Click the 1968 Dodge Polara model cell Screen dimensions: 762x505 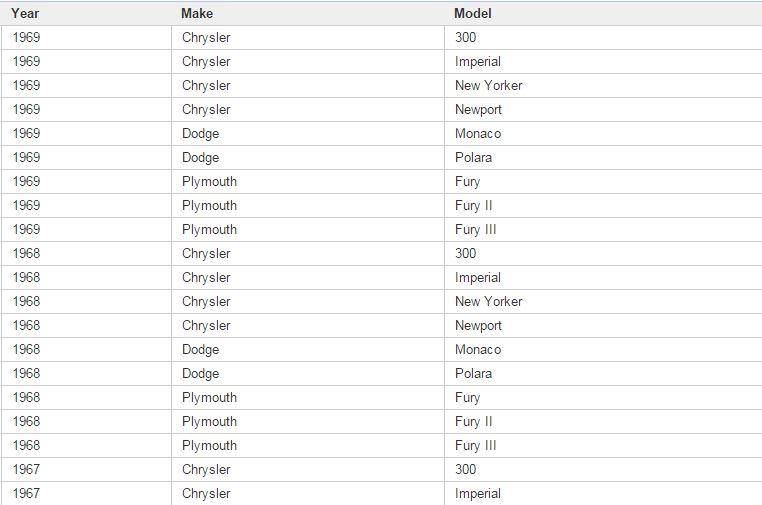[603, 373]
